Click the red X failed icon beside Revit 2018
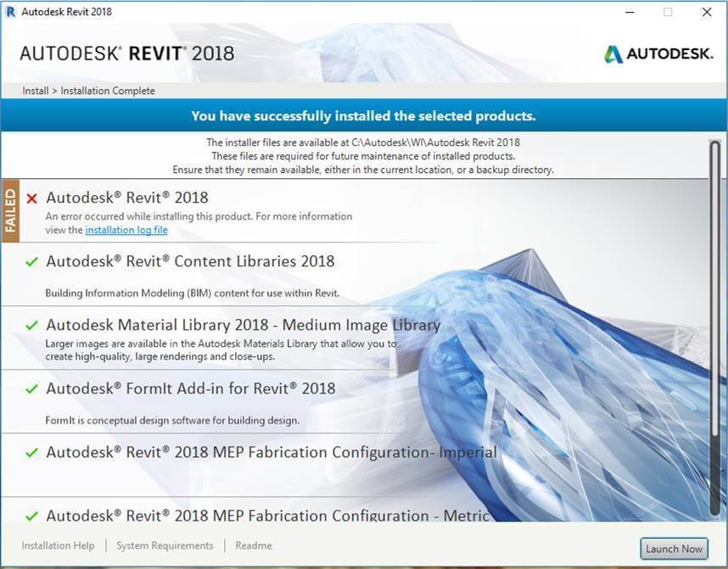The width and height of the screenshot is (728, 569). click(x=32, y=198)
